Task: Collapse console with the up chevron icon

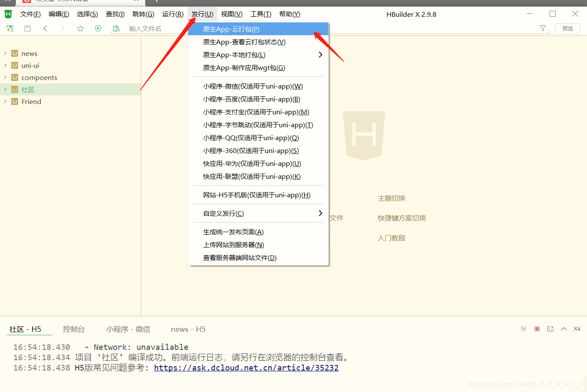Action: point(564,329)
